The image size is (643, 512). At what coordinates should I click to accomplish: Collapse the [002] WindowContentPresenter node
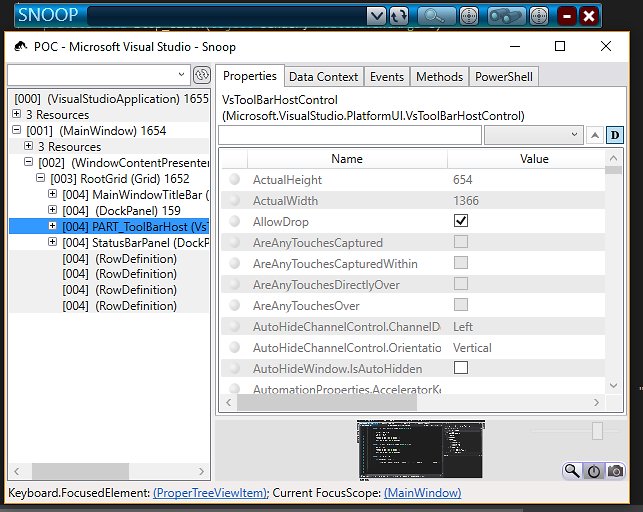click(28, 162)
